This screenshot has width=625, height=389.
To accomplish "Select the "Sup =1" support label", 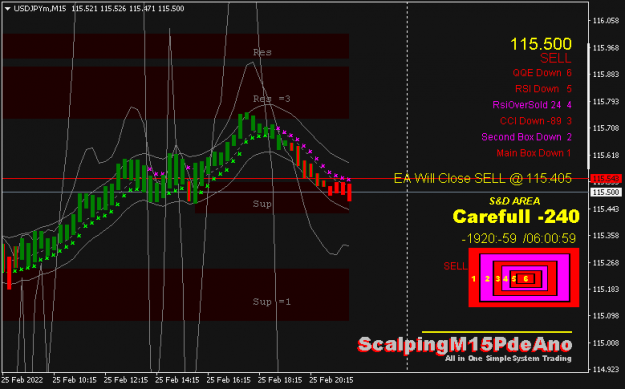I will click(x=271, y=302).
